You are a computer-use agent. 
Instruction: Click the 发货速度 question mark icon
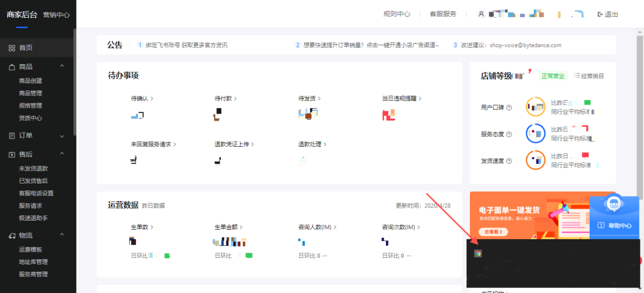coord(508,160)
